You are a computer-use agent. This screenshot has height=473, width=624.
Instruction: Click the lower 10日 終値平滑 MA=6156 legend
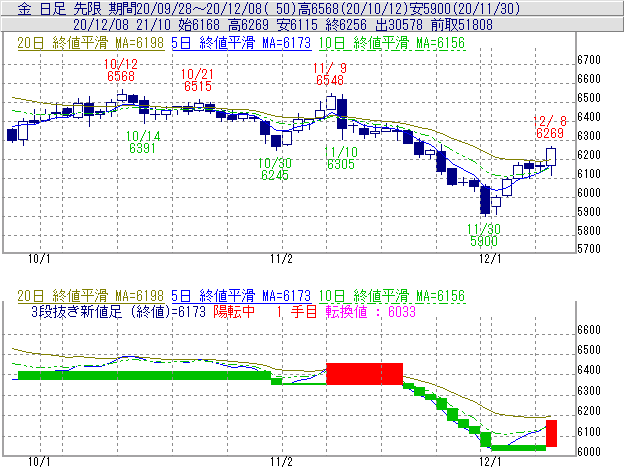[x=392, y=296]
